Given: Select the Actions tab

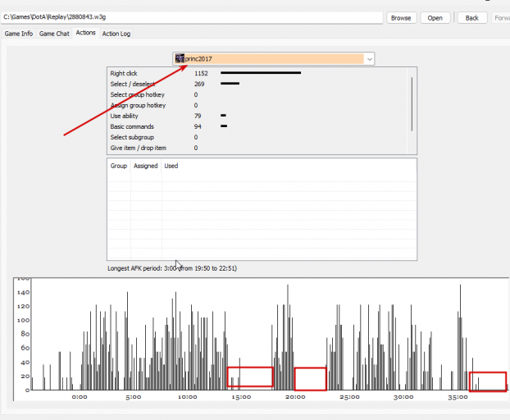Looking at the screenshot, I should (85, 33).
